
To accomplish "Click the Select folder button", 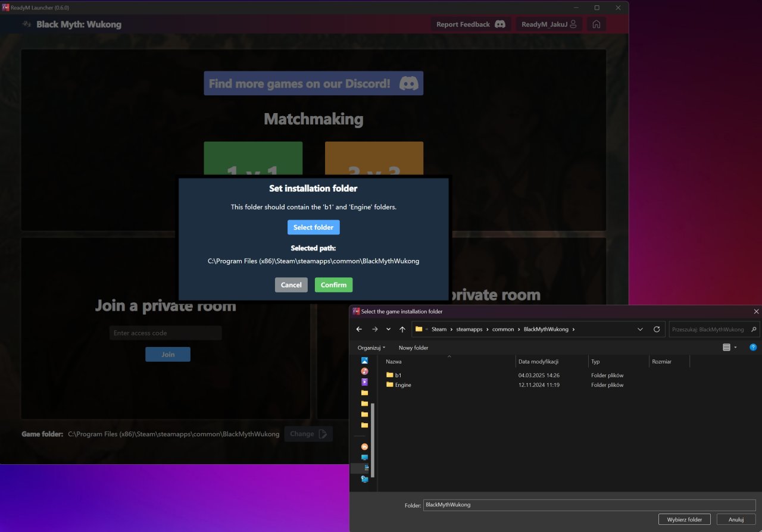I will [x=314, y=227].
